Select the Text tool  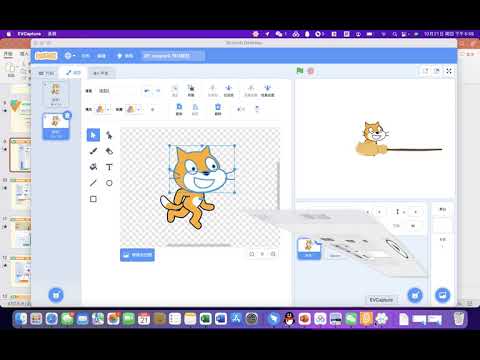point(109,167)
